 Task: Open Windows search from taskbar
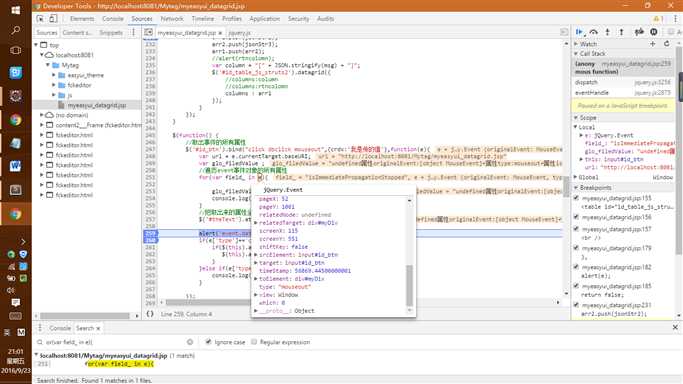16,30
